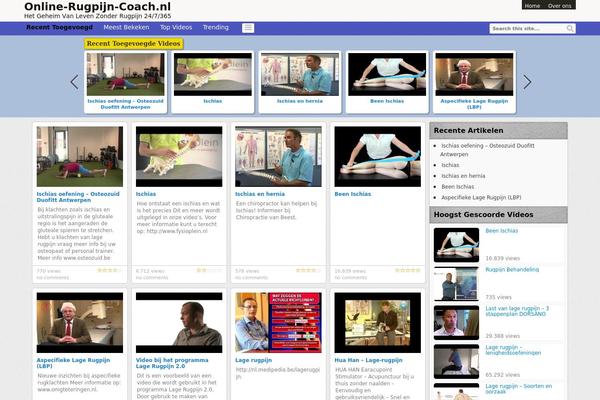
Task: Open title Hua Han – Lage-rugpijn
Action: pos(368,360)
